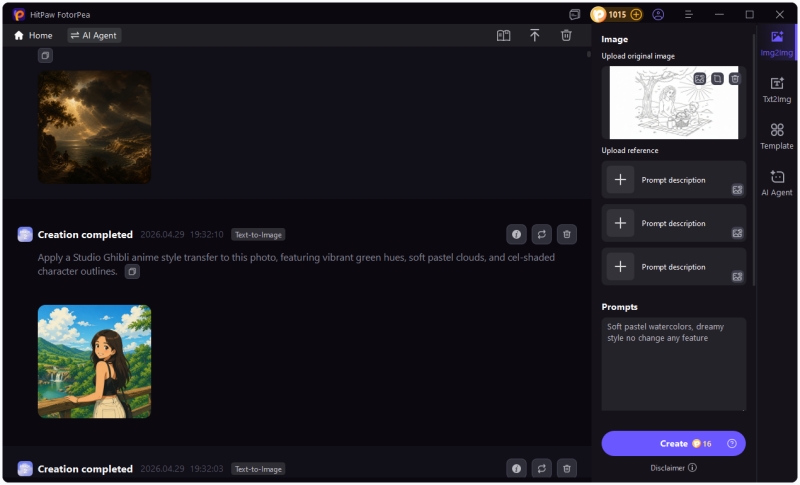Delete the 19:32:03 creation
The width and height of the screenshot is (800, 485).
pos(566,468)
